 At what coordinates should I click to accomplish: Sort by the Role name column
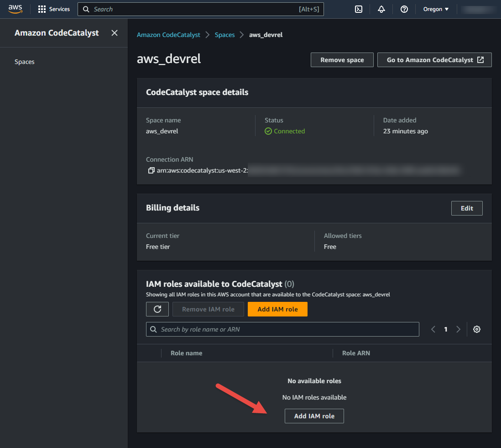[x=186, y=353]
